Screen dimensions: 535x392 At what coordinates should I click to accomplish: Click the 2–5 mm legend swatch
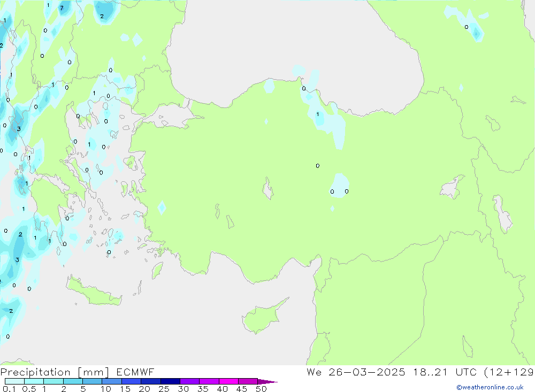pos(73,381)
